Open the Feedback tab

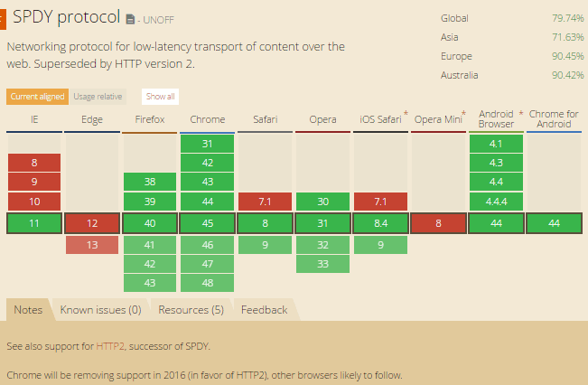(264, 310)
